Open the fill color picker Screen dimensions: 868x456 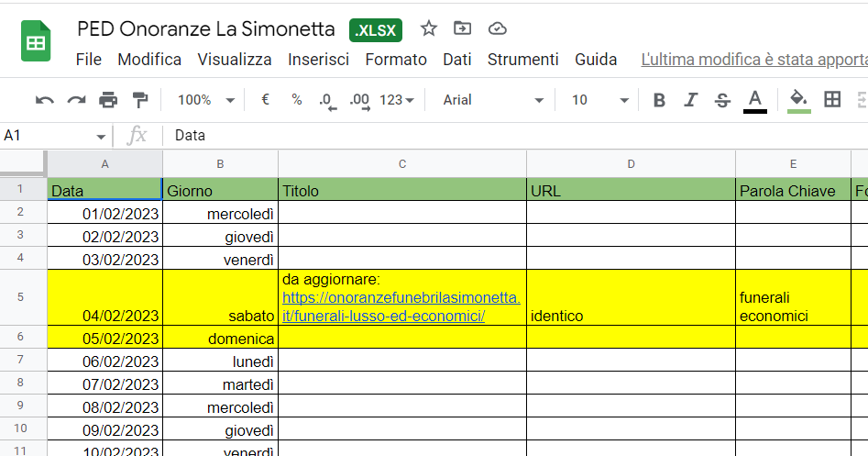pos(799,102)
